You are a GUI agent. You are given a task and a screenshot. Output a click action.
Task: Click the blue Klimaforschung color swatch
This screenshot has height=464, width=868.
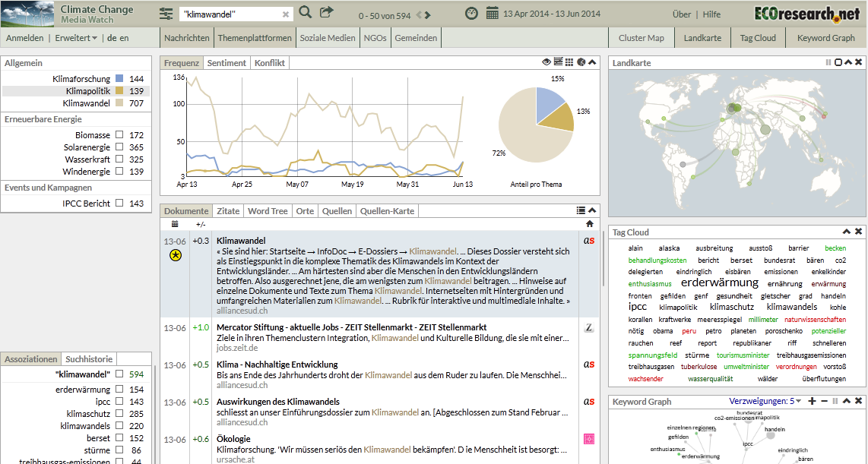pos(119,79)
